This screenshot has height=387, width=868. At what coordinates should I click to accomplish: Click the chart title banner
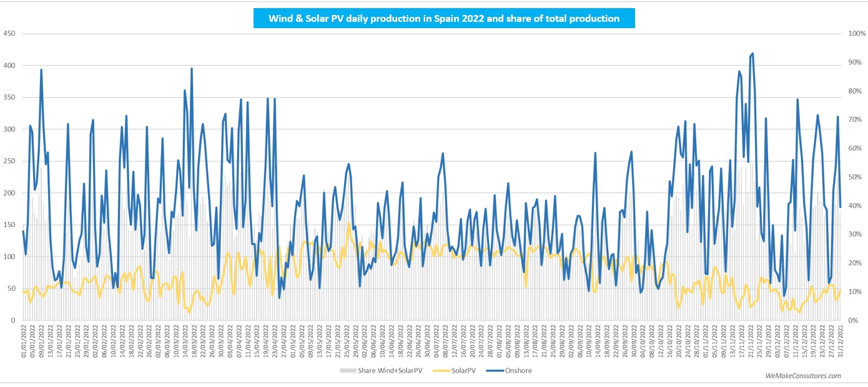tap(443, 19)
